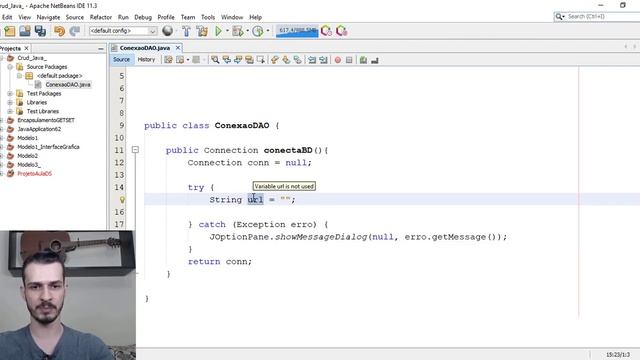This screenshot has height=360, width=640.
Task: Click the Find Previous Occurrence icon
Action: (x=227, y=60)
